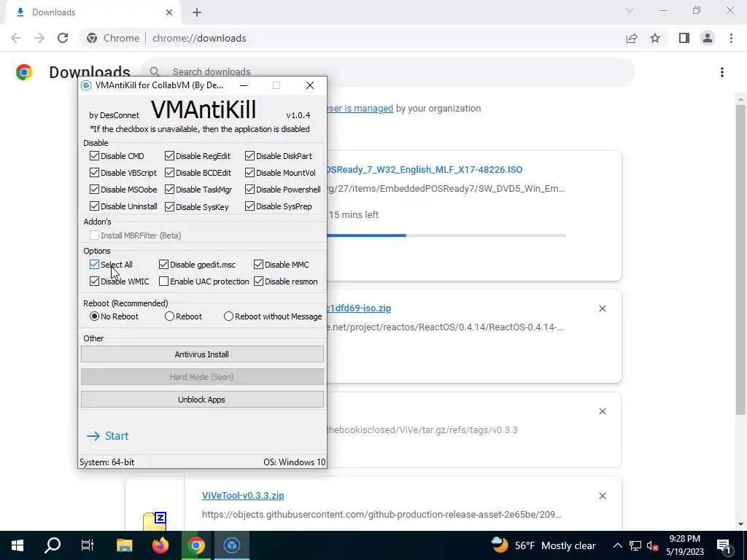Click Antivirus Install button
Viewport: 747px width, 560px height.
202,354
